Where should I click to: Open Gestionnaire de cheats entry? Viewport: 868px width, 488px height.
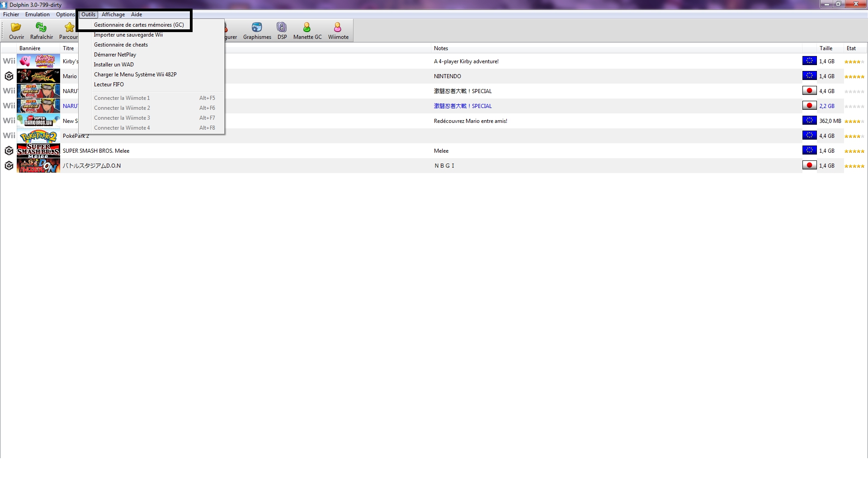click(x=121, y=45)
